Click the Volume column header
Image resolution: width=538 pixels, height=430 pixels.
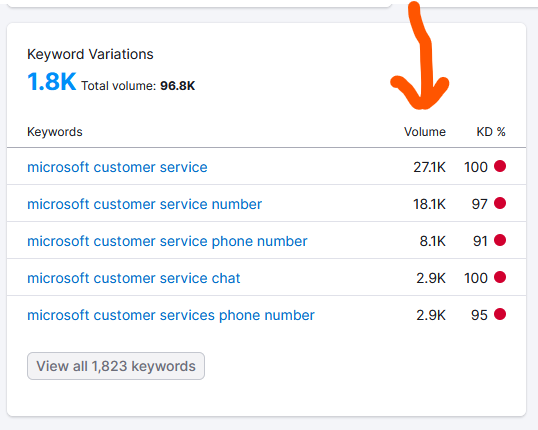click(x=425, y=132)
